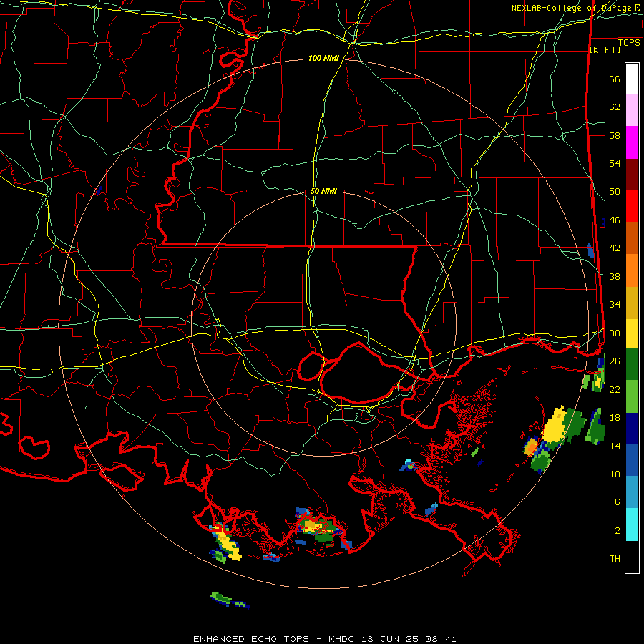Click the '30' legend value

coord(615,333)
